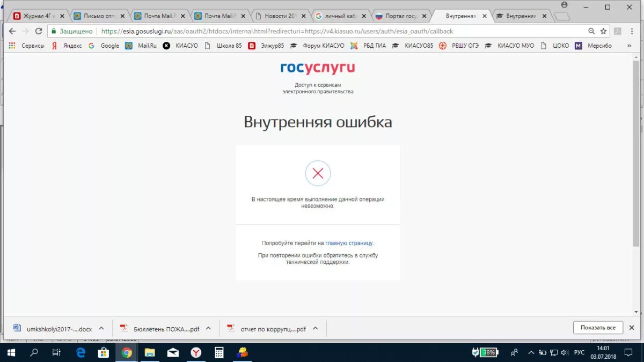
Task: Close the Новости 201 tab
Action: pyautogui.click(x=303, y=16)
